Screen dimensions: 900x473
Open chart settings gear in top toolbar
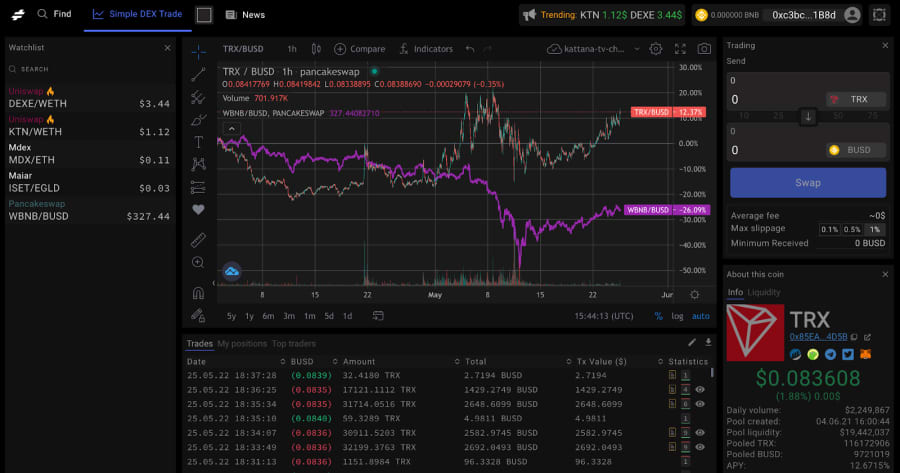[x=655, y=49]
